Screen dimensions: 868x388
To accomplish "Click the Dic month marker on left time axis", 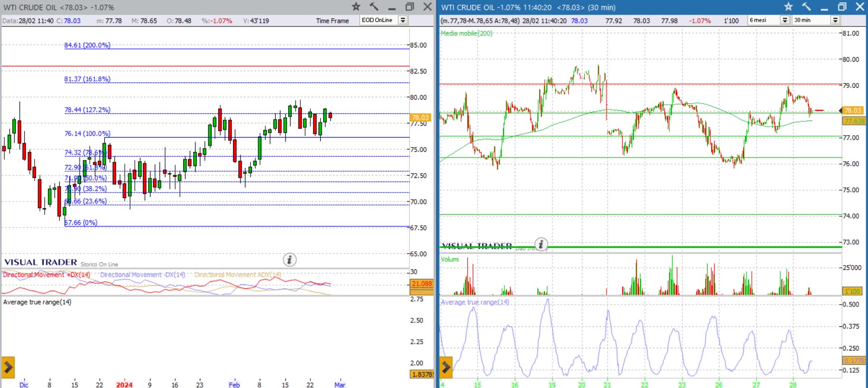I will click(24, 385).
